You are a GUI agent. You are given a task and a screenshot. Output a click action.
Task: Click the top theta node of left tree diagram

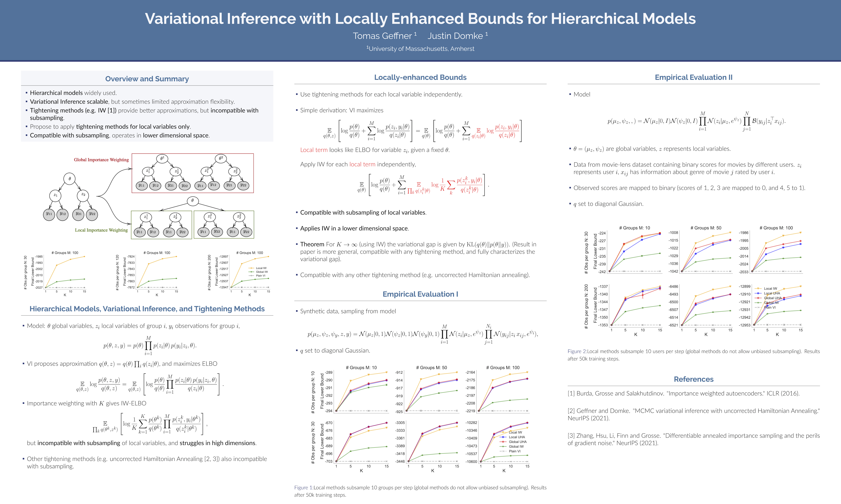(x=70, y=179)
